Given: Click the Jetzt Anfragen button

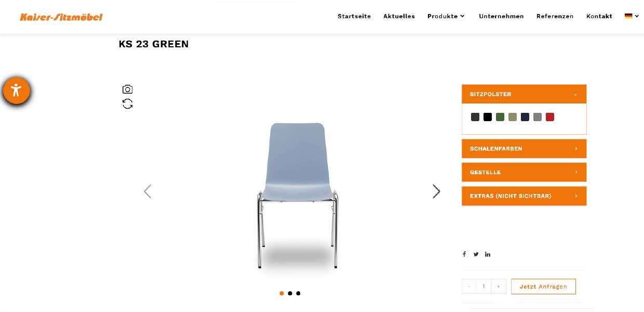Looking at the screenshot, I should [543, 287].
